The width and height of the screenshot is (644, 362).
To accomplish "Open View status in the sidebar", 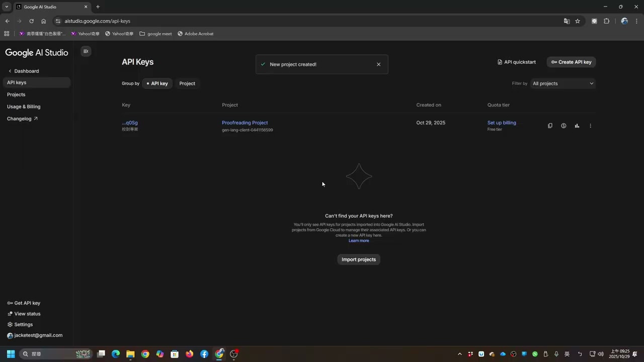I will (24, 314).
